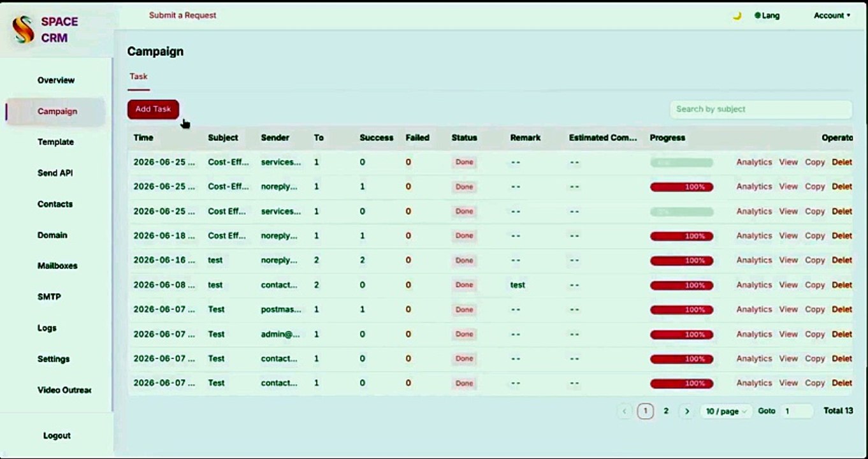Click the Campaign page heading
This screenshot has width=868, height=459.
point(156,52)
